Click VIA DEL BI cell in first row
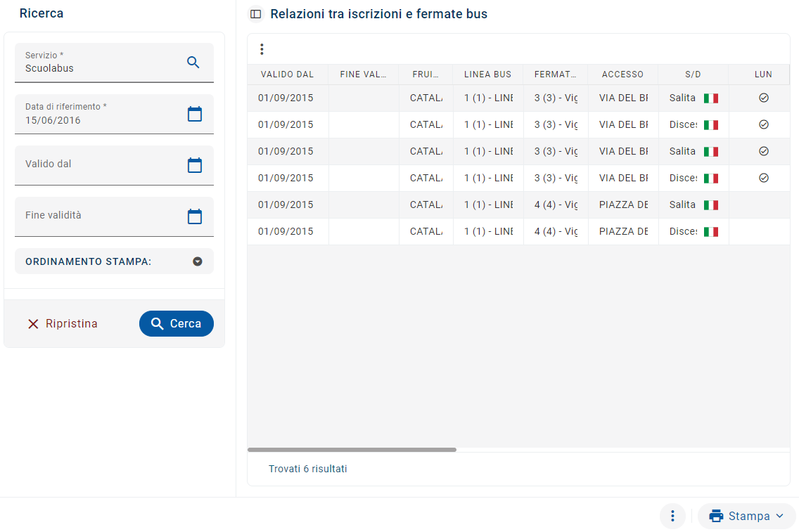Screen dimensions: 799x532 coord(623,98)
